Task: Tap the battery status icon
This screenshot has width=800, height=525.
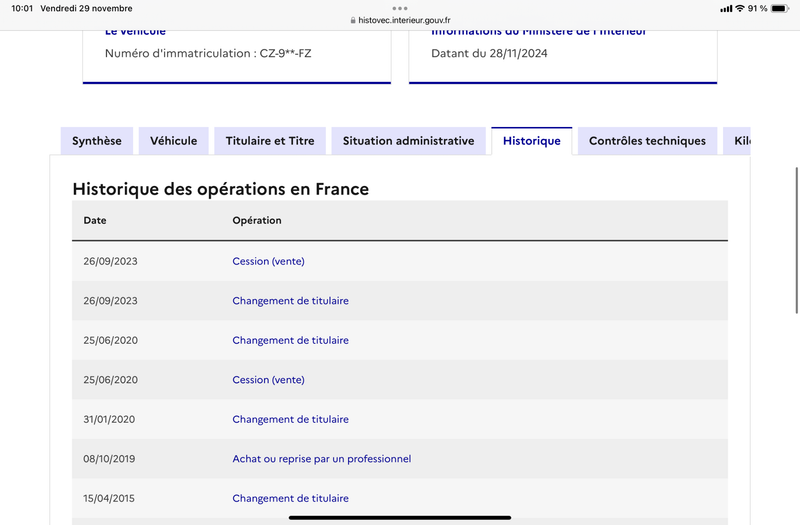Action: click(x=780, y=8)
